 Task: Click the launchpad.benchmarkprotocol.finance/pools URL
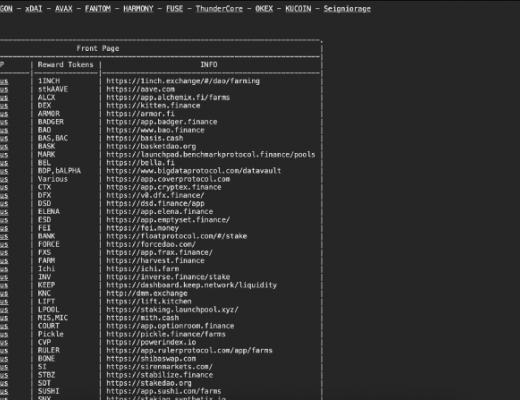[x=211, y=155]
